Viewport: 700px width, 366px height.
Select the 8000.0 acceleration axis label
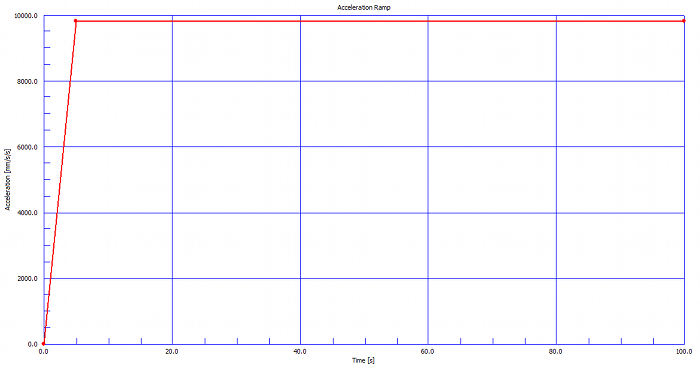pos(27,82)
